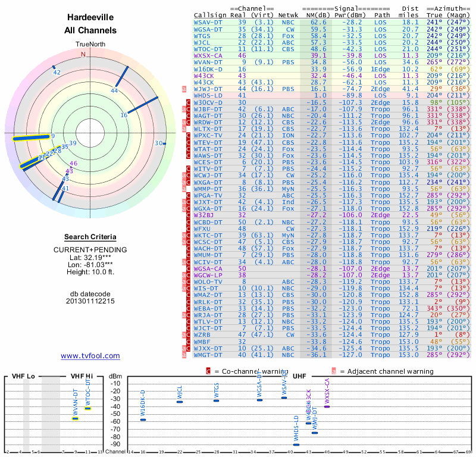The image size is (476, 457).
Task: Click the NM(dB) column header
Action: (x=318, y=15)
